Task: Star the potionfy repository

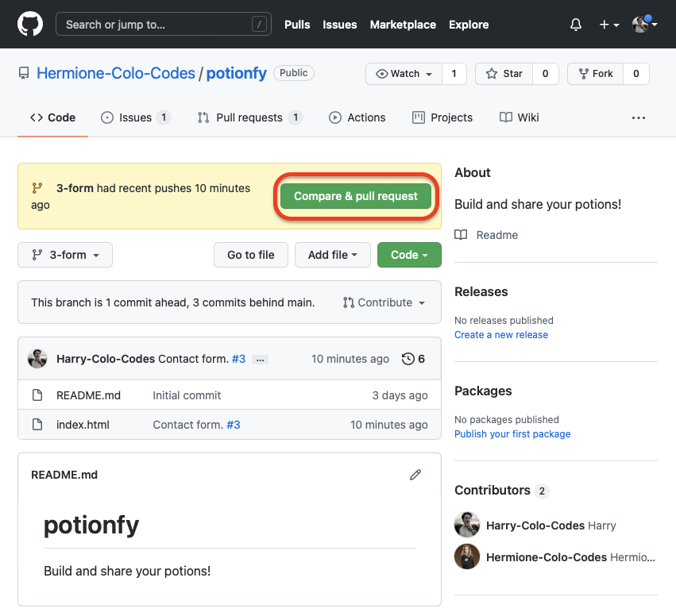Action: 504,74
